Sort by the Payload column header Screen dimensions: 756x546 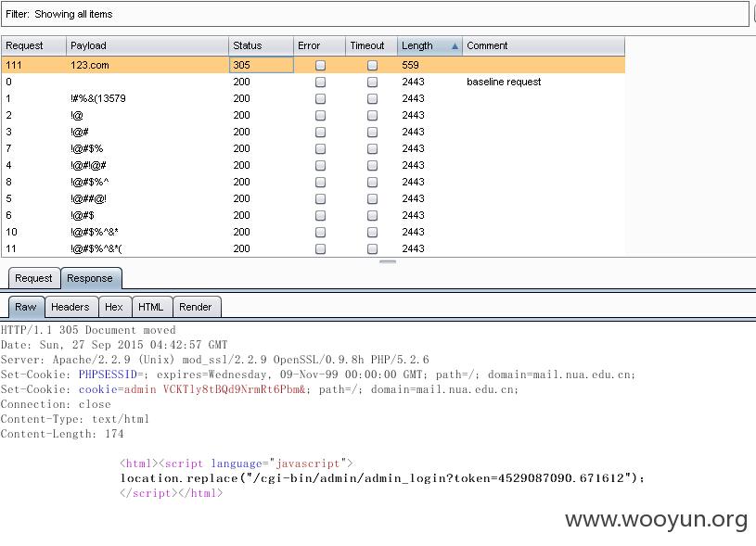click(147, 45)
